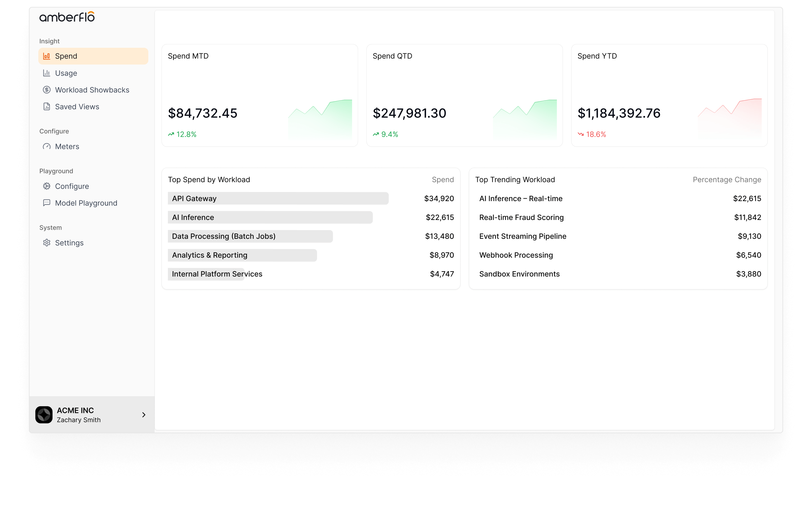Click the Workload Showbacks dollar icon
Screen dimensions: 812x510
click(47, 90)
